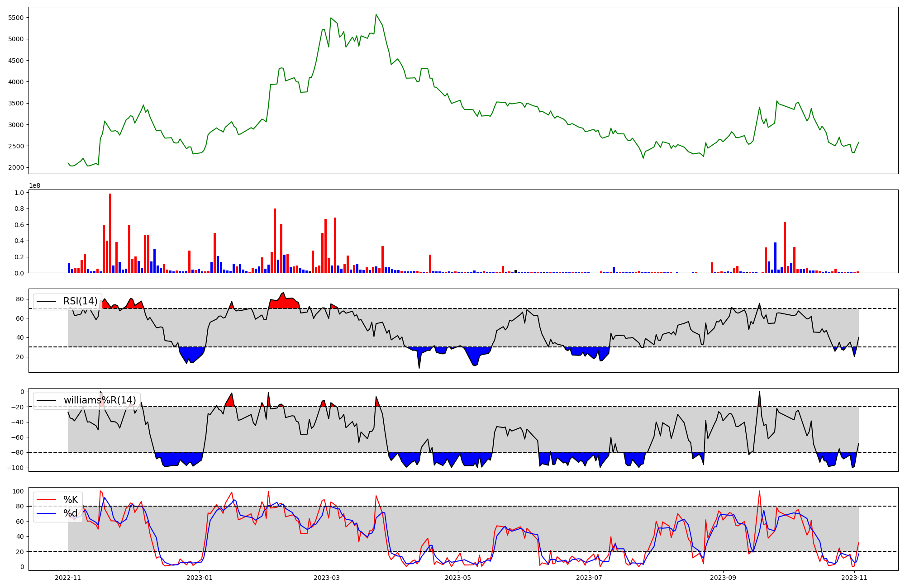Click the %K legend entry text
Viewport: 905px width, 588px height.
point(71,500)
